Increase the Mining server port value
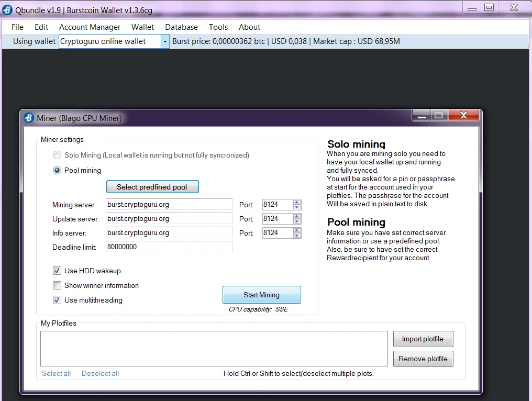Viewport: 532px width, 401px height. pyautogui.click(x=297, y=202)
